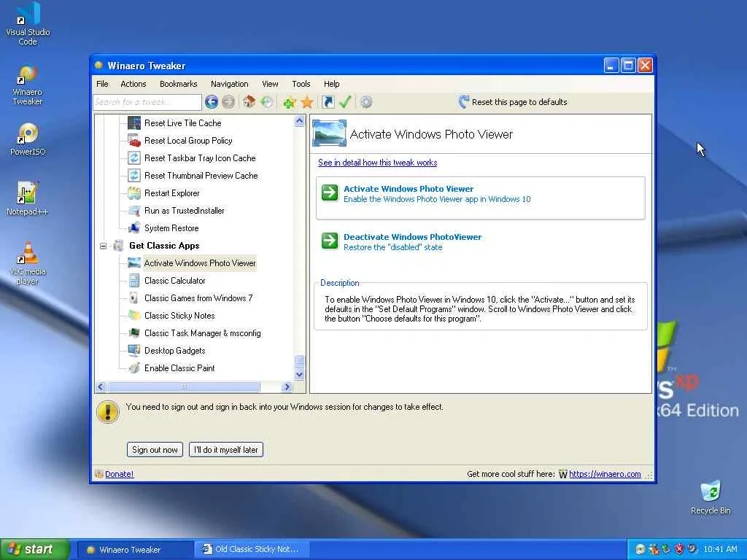This screenshot has height=560, width=747.
Task: Select System Restore in the tree
Action: (171, 228)
